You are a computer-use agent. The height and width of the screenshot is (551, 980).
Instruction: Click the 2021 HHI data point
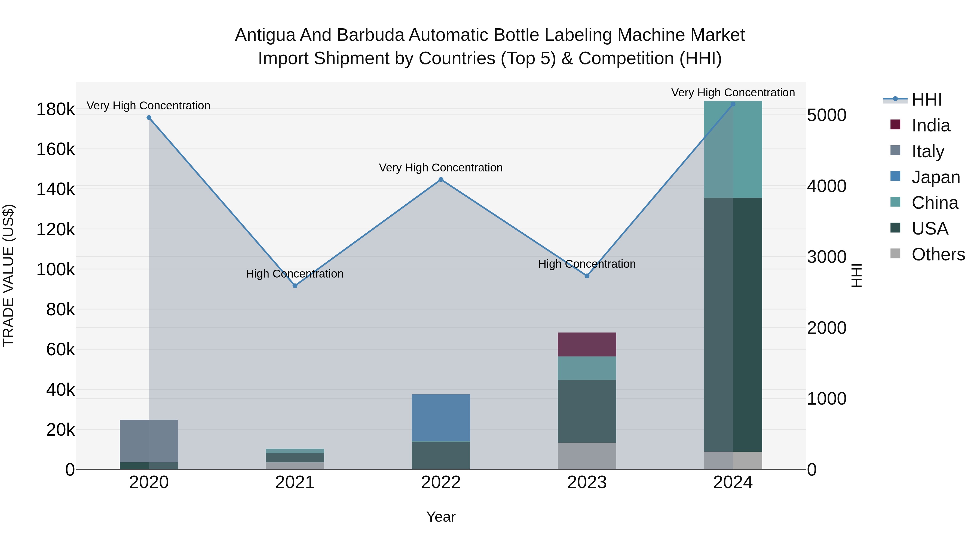point(295,286)
